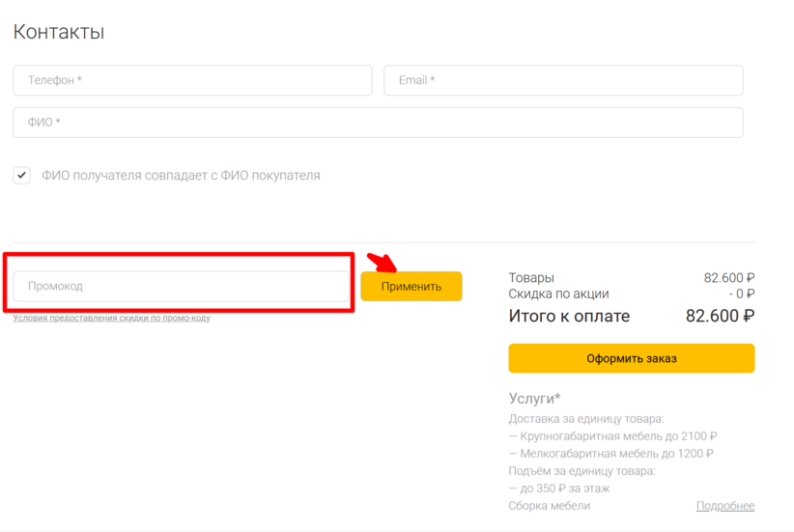Click the bold 82.600 ₽ total amount

(720, 316)
